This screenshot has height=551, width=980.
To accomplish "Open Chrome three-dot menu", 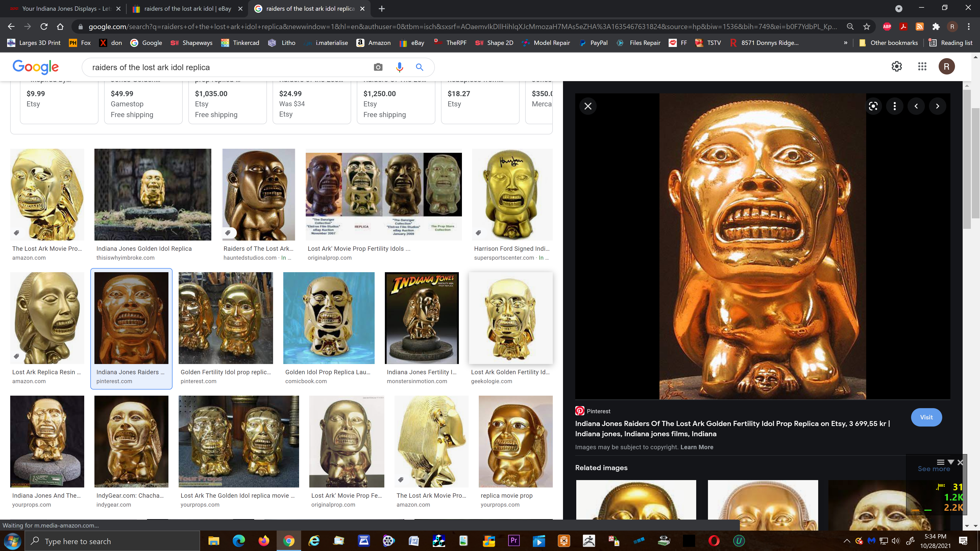I will pyautogui.click(x=969, y=27).
